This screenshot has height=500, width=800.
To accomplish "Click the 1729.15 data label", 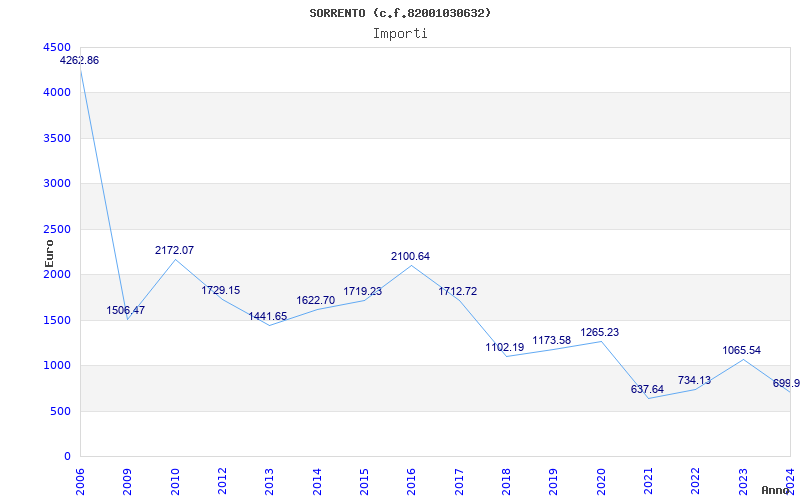I will coord(220,290).
